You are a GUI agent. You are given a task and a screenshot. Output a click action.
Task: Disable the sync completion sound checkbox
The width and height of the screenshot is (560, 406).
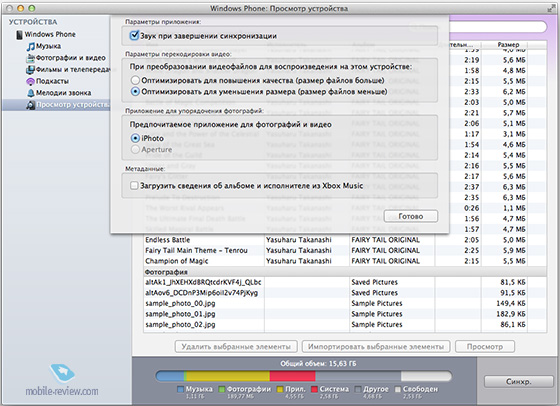click(x=134, y=35)
